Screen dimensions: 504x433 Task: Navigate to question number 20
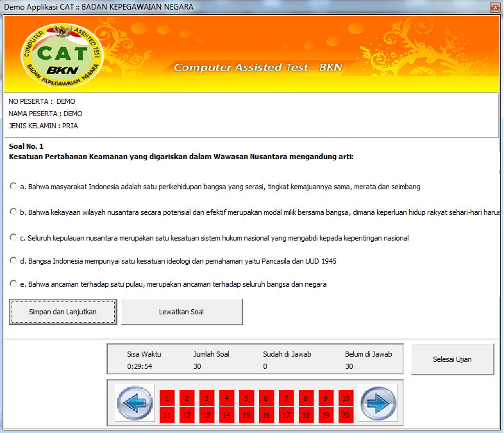346,414
